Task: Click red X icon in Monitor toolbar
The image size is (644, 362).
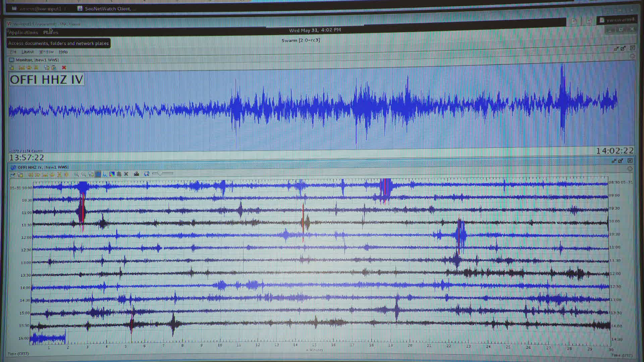Action: point(64,68)
